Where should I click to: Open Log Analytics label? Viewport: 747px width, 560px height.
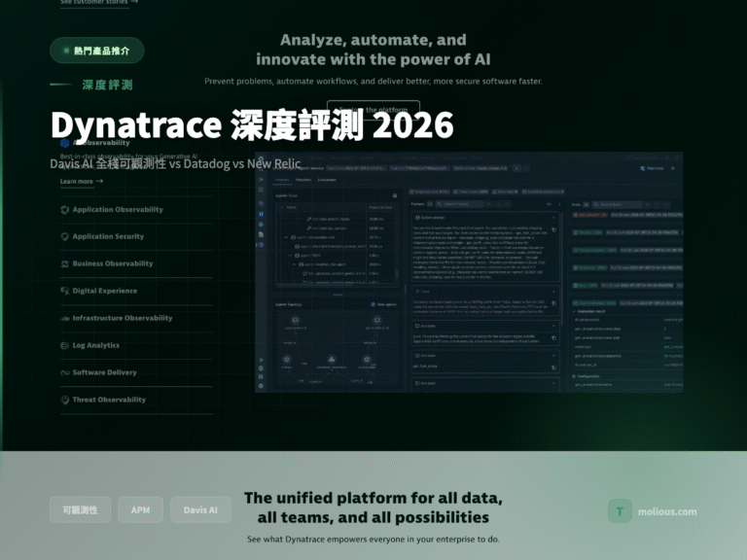(95, 346)
